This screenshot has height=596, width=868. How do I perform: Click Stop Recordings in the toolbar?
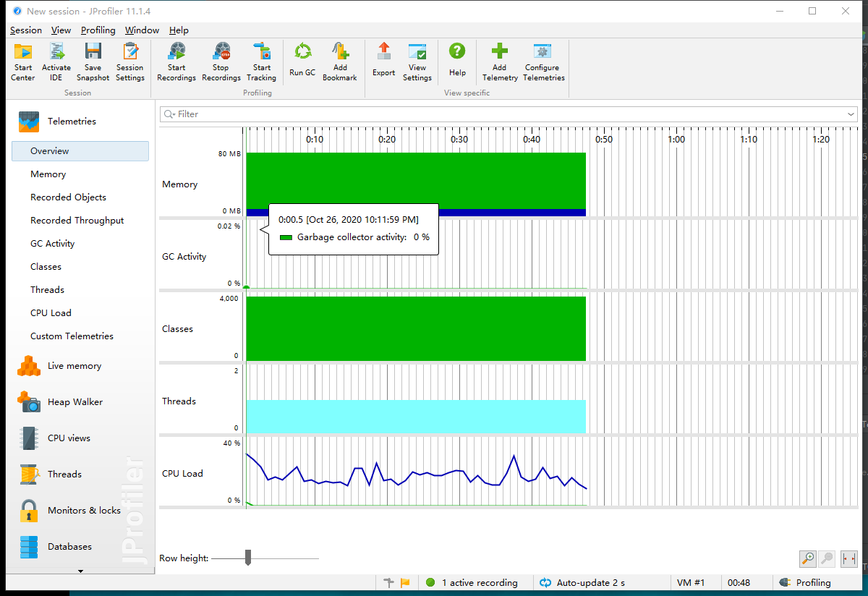tap(221, 62)
